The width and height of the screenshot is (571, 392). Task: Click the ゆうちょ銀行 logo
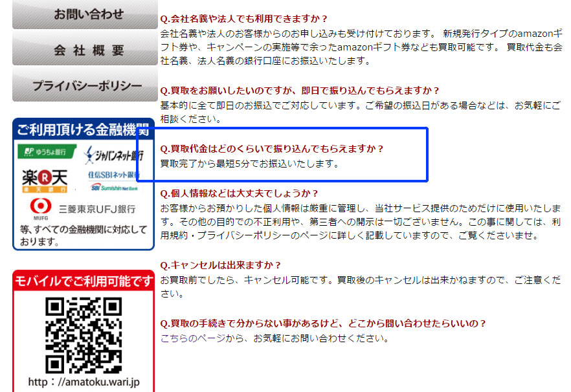click(x=47, y=152)
